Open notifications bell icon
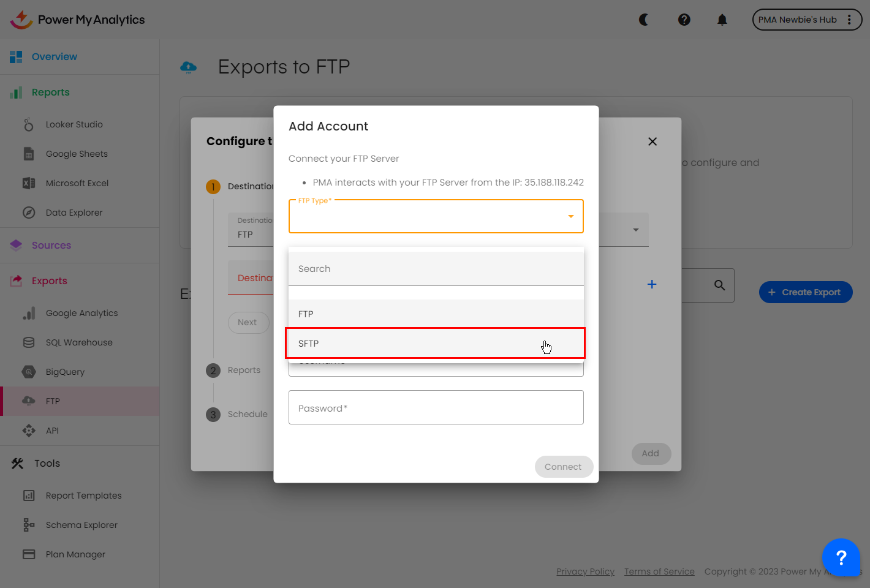Viewport: 870px width, 588px height. point(722,20)
